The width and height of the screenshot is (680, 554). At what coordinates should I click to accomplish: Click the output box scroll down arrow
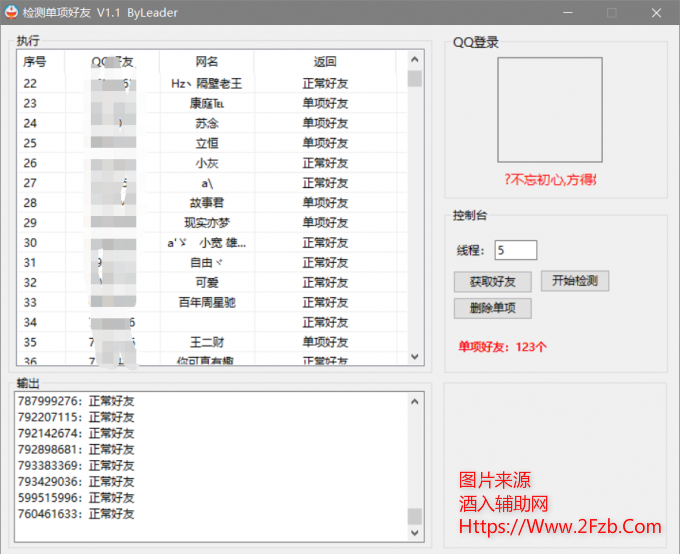click(415, 533)
